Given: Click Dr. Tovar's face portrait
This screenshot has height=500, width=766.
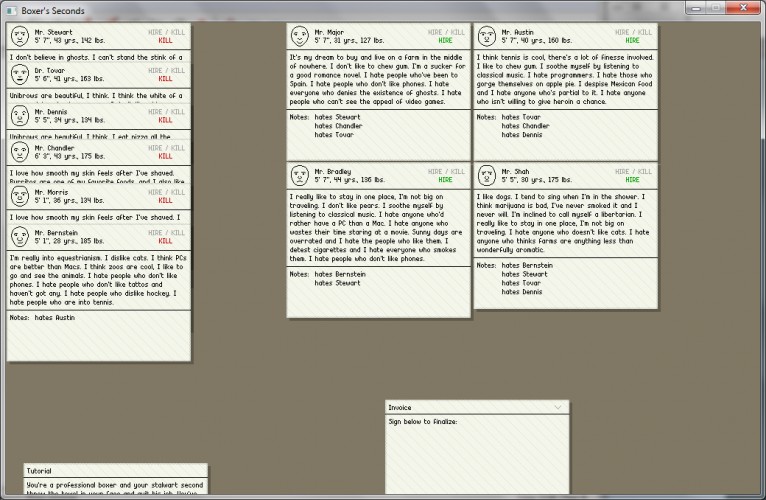Looking at the screenshot, I should 20,74.
